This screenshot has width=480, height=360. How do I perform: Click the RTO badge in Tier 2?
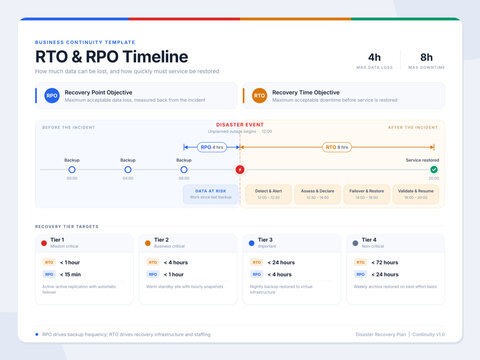click(x=153, y=262)
